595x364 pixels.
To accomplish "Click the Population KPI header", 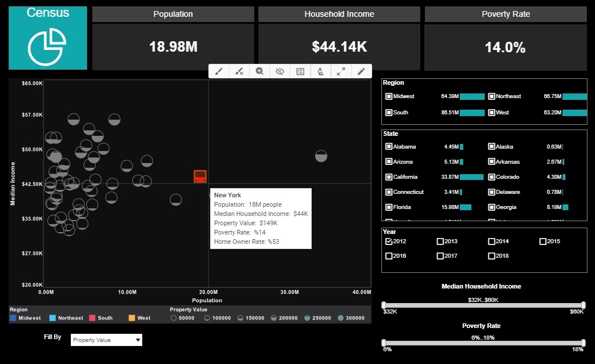I will point(173,14).
